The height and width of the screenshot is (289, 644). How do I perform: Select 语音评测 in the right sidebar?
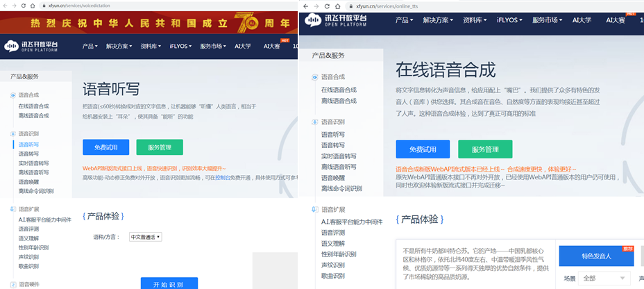pyautogui.click(x=333, y=233)
